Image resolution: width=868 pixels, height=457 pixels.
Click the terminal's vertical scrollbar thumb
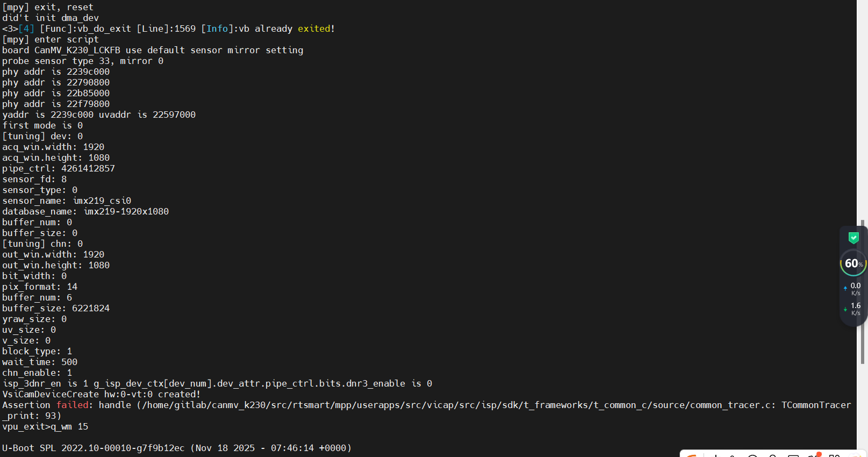[x=862, y=290]
